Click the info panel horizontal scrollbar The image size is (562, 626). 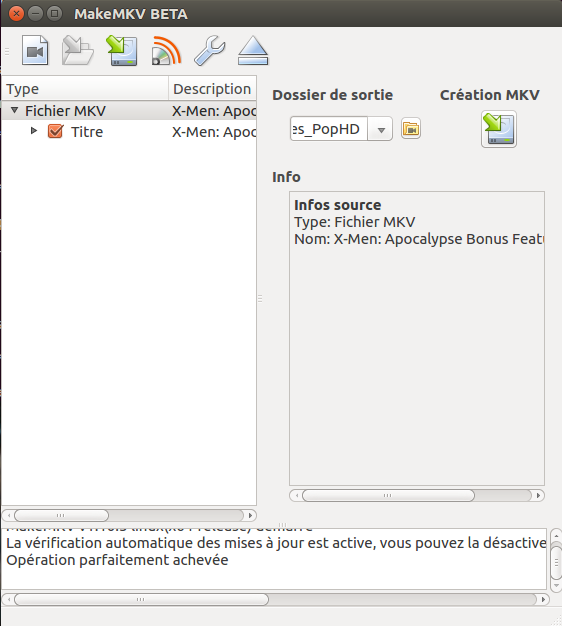pos(417,495)
